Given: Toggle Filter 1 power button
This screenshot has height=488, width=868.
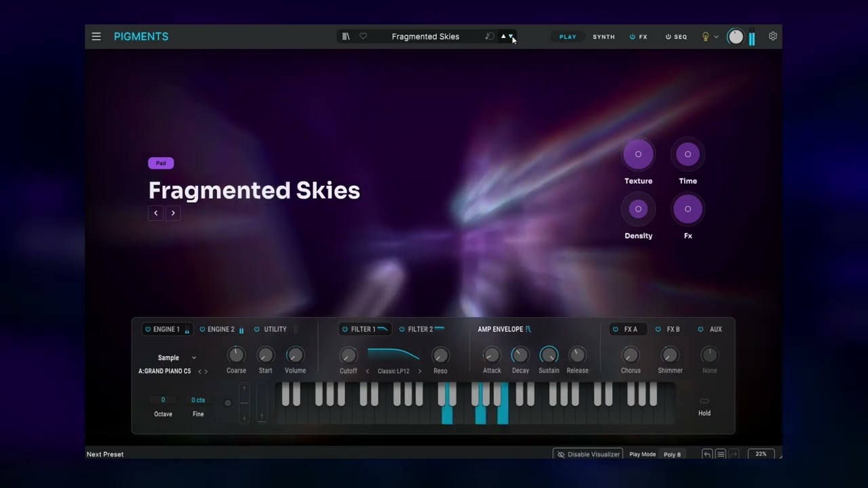Looking at the screenshot, I should coord(345,329).
